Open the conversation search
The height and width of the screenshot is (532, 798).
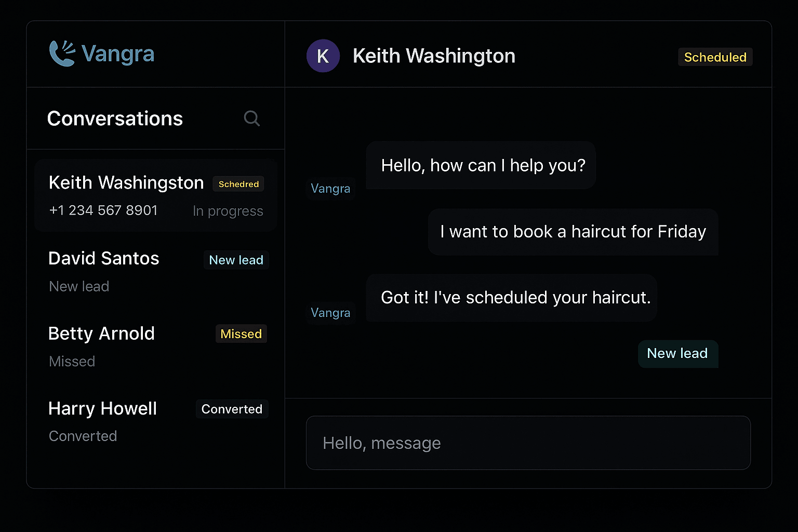(251, 118)
